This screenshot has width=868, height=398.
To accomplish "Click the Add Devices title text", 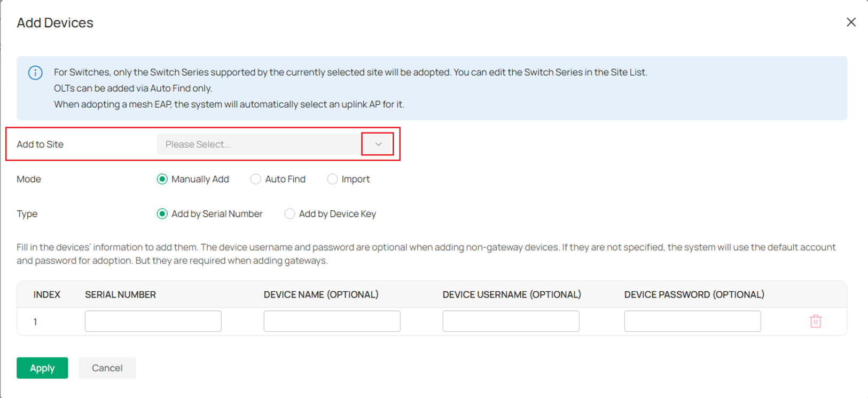I will [55, 22].
